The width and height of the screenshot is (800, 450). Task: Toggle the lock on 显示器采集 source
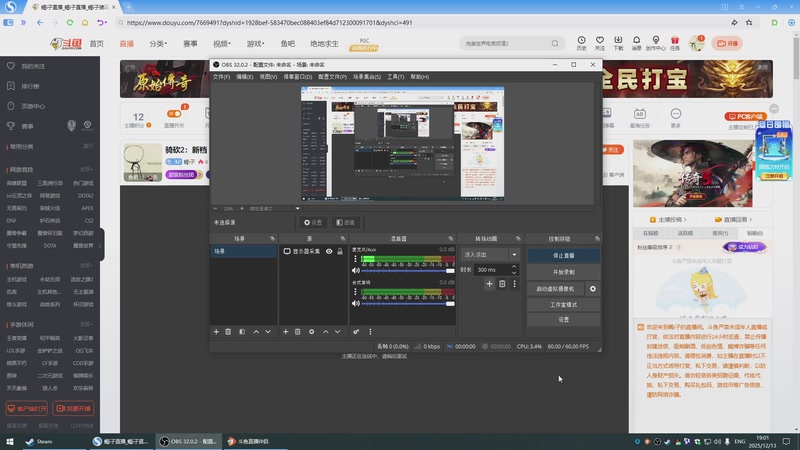(x=340, y=252)
